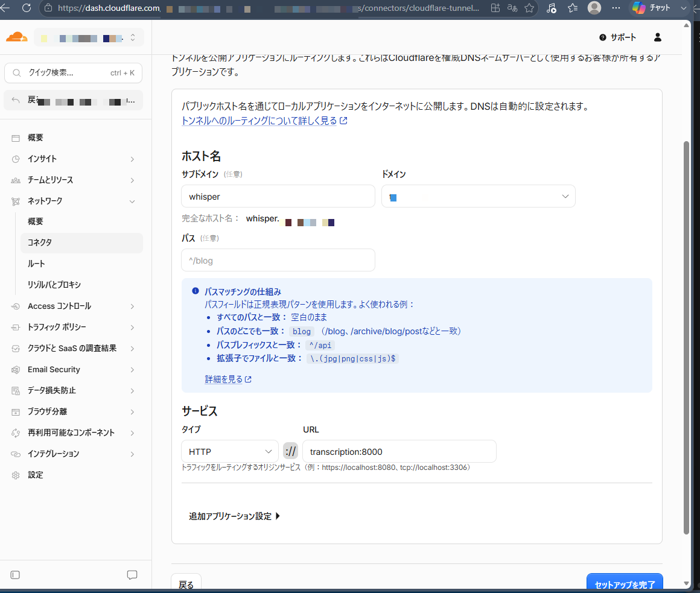Click the Cloudflare logo icon
This screenshot has height=593, width=700.
click(x=16, y=37)
